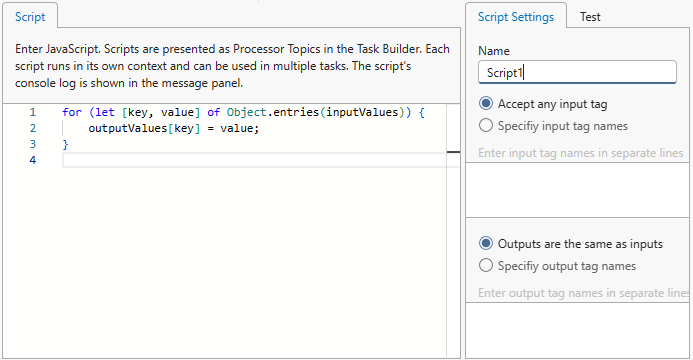Switch to the Script tab
Viewport: 693px width, 360px height.
point(30,16)
